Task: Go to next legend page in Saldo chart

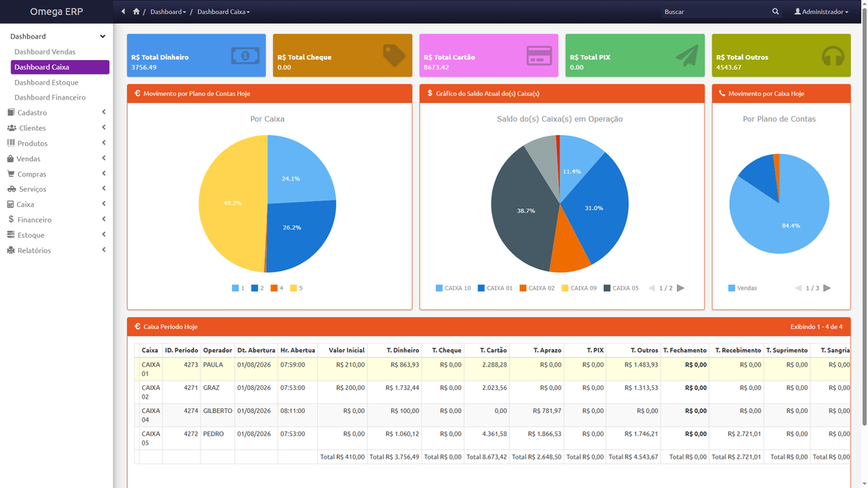Action: coord(680,288)
